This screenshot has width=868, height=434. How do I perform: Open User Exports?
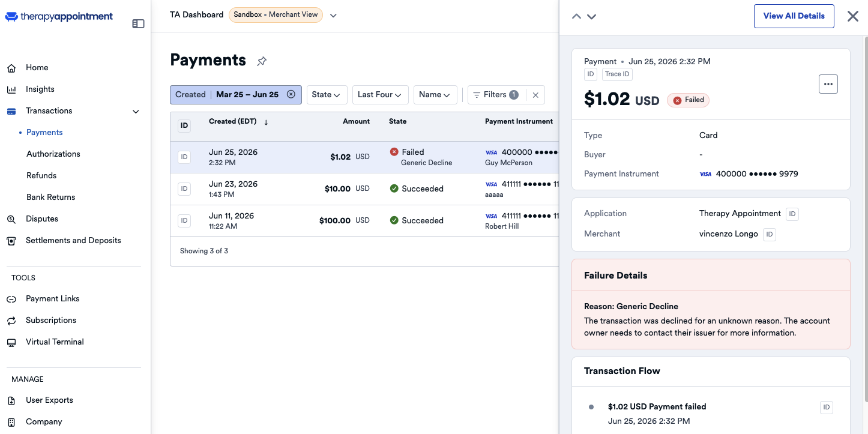[49, 400]
